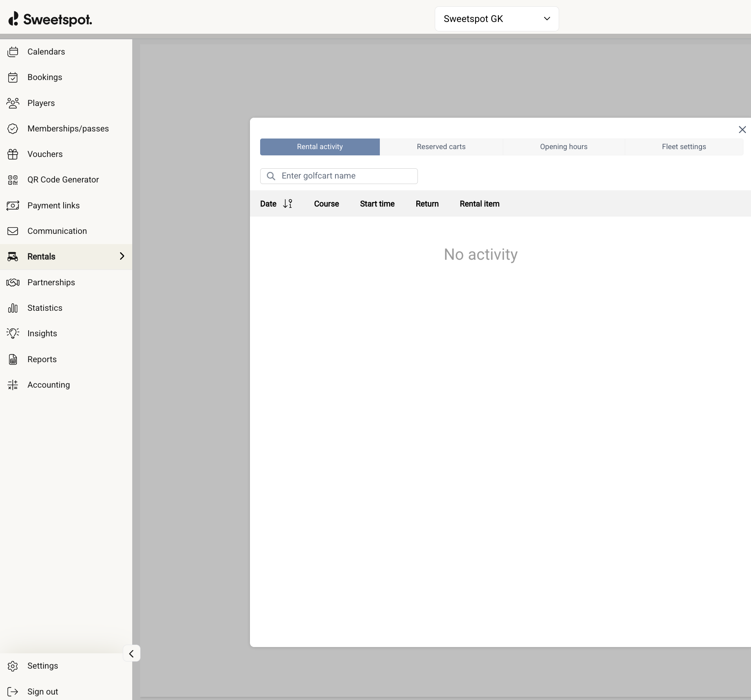Image resolution: width=751 pixels, height=700 pixels.
Task: Click the Partnerships handshake icon
Action: coord(13,283)
